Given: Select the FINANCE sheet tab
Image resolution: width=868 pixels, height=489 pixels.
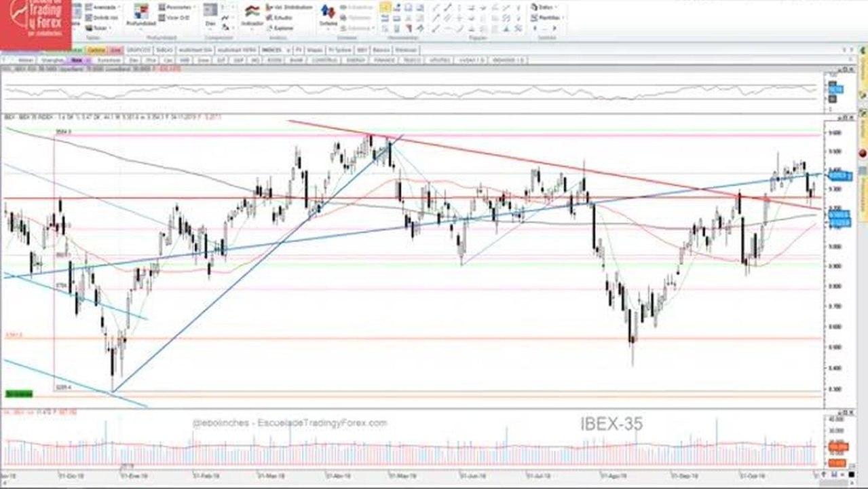Looking at the screenshot, I should 383,60.
